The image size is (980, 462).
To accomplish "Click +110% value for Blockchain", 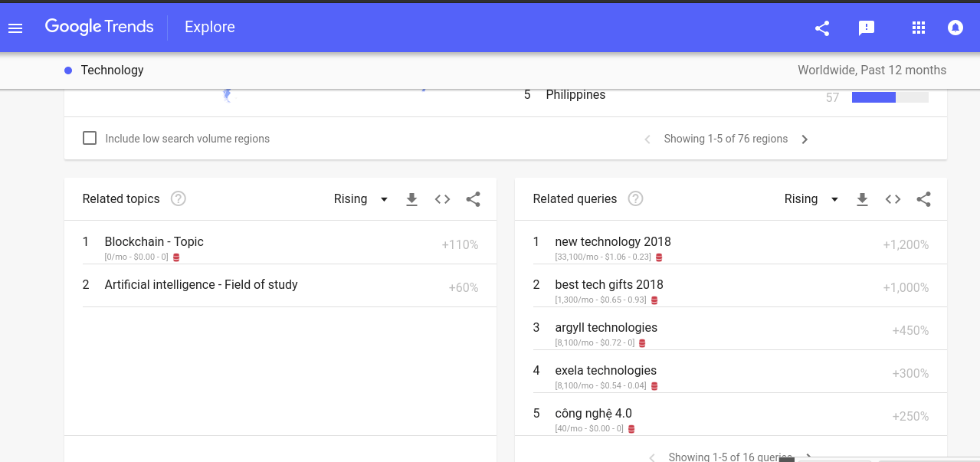I will click(x=460, y=245).
